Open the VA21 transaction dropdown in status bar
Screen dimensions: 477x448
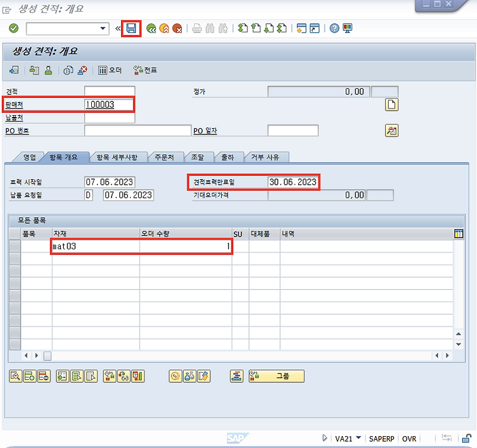pos(358,438)
